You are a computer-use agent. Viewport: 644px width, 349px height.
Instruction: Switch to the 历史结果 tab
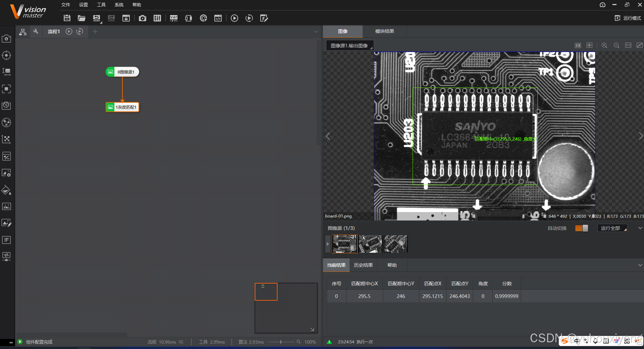pyautogui.click(x=363, y=265)
